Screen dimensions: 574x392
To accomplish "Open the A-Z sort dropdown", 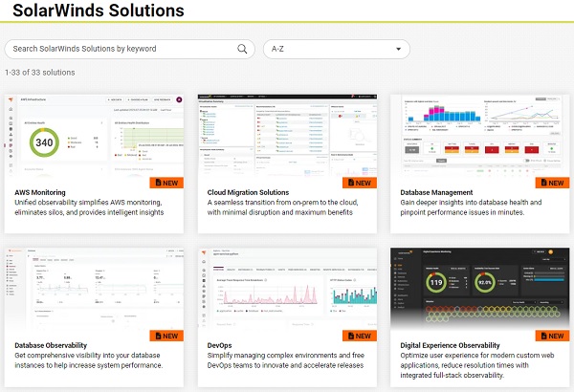I will [x=337, y=49].
